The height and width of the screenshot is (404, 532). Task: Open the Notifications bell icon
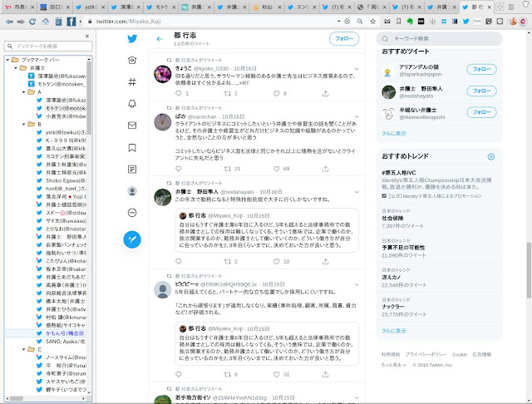(132, 104)
